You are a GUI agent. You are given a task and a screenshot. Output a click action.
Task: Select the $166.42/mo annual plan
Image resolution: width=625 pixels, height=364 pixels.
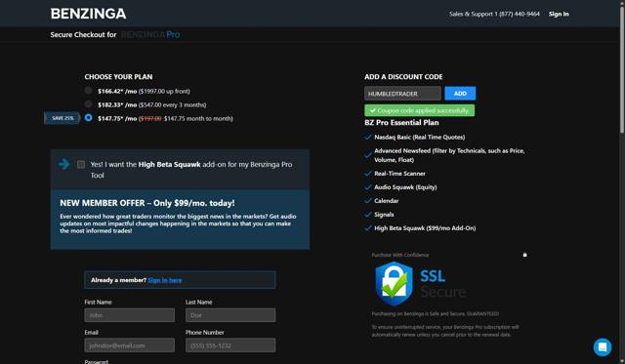click(x=89, y=91)
